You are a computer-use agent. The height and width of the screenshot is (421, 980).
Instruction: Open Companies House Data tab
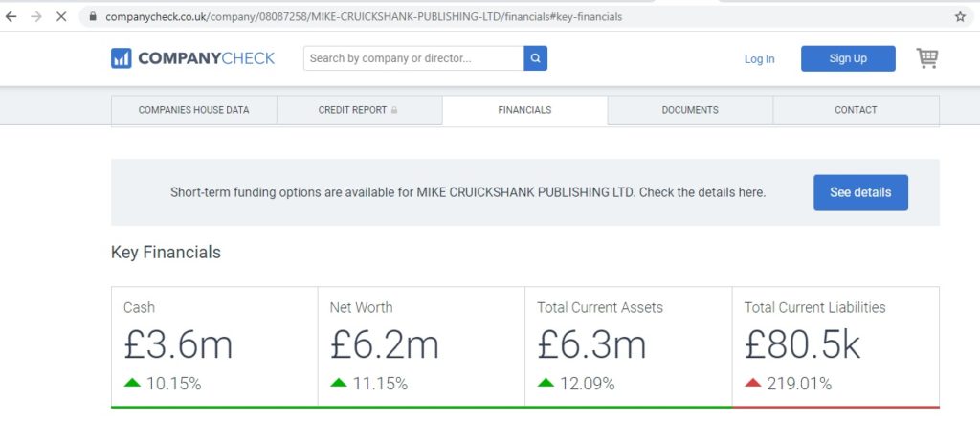[193, 110]
